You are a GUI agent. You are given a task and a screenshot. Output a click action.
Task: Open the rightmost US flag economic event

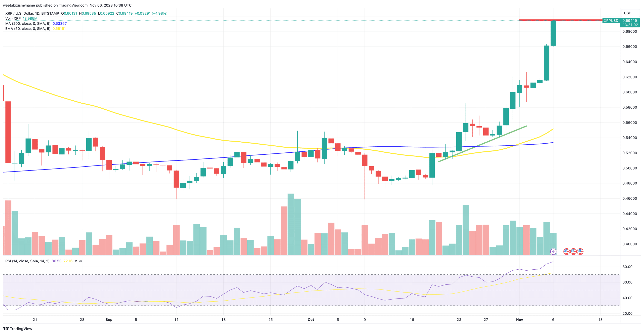click(580, 251)
